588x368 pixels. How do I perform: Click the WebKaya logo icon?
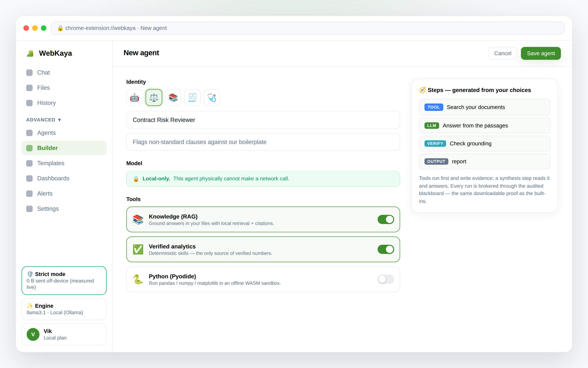click(30, 53)
